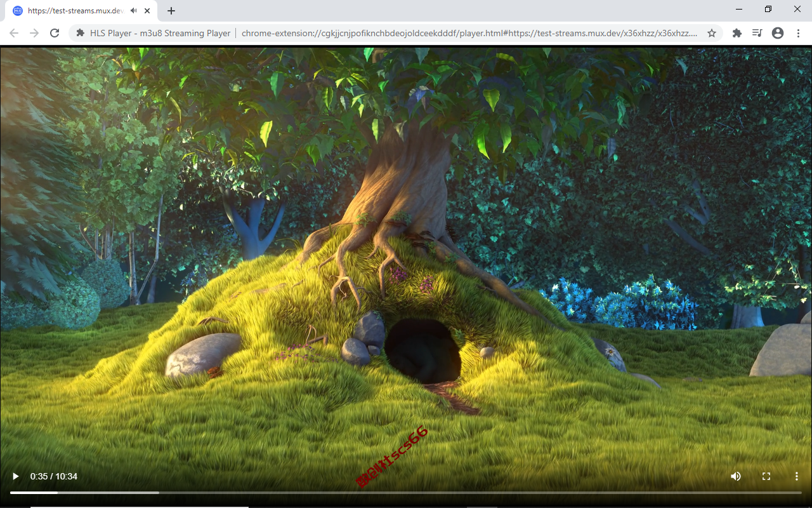This screenshot has height=508, width=812.
Task: Mute tab via speaker icon on tab
Action: [133, 11]
